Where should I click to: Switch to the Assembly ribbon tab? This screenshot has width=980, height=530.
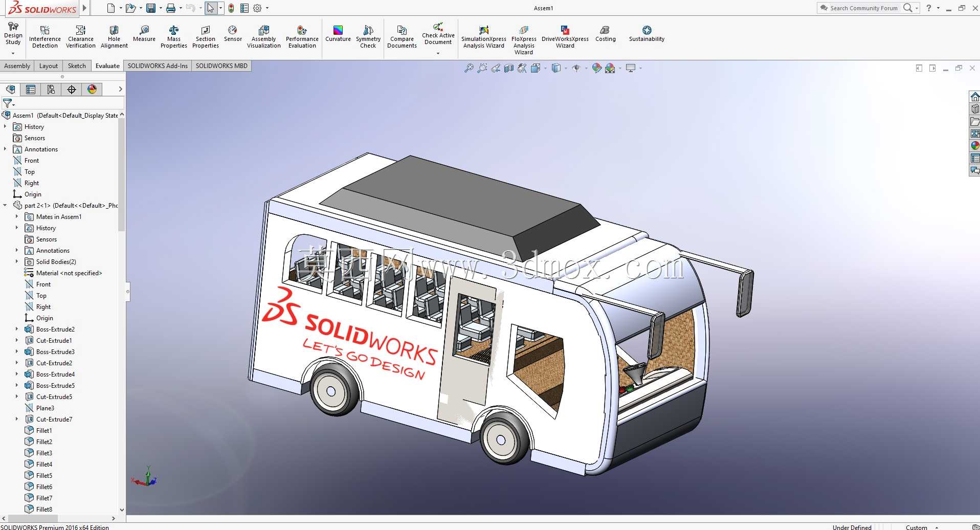coord(17,66)
